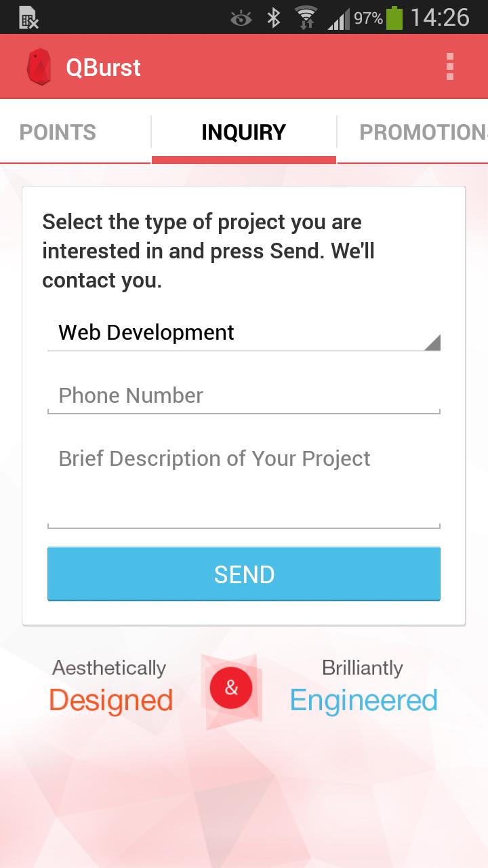The image size is (488, 868).
Task: Tap the cellular signal strength icon
Action: tap(338, 18)
